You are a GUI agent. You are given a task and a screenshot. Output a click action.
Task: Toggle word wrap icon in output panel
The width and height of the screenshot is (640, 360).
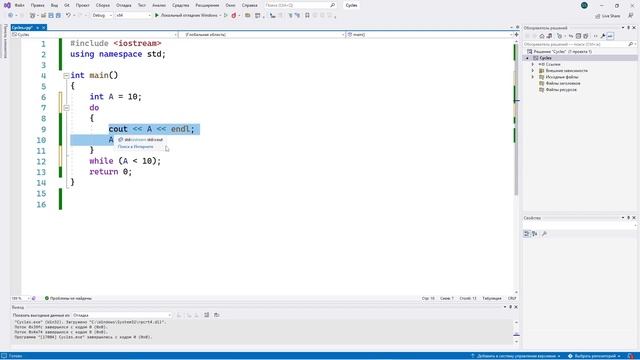point(217,315)
